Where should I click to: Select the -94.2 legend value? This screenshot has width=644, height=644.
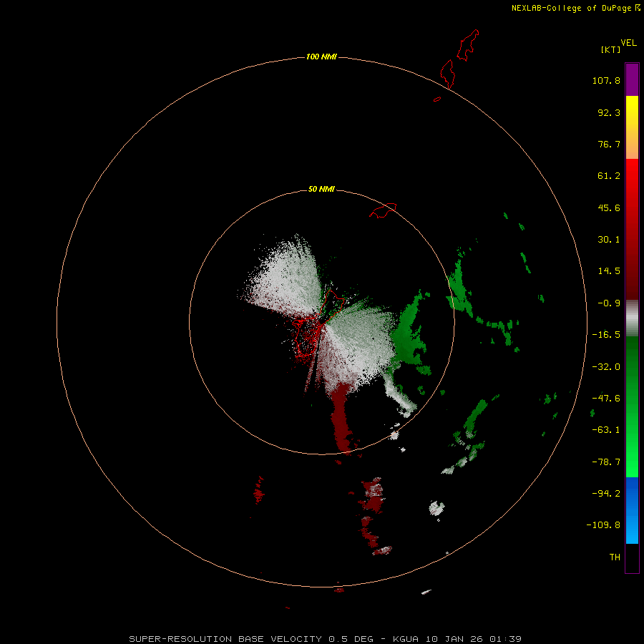point(606,493)
